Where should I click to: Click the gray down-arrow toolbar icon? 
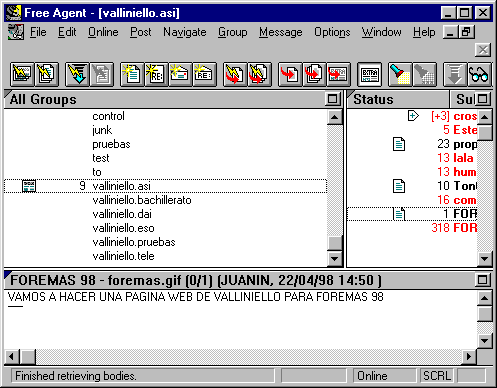(x=455, y=74)
